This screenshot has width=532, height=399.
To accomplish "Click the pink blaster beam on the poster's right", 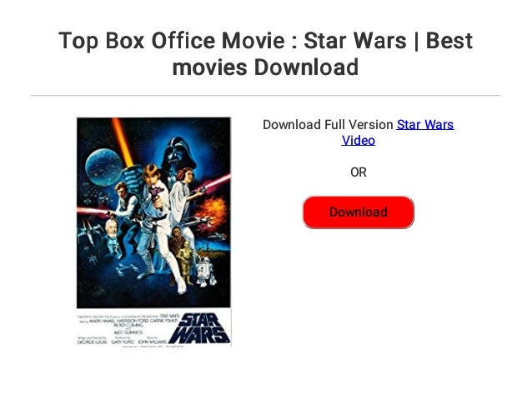I will 216,182.
